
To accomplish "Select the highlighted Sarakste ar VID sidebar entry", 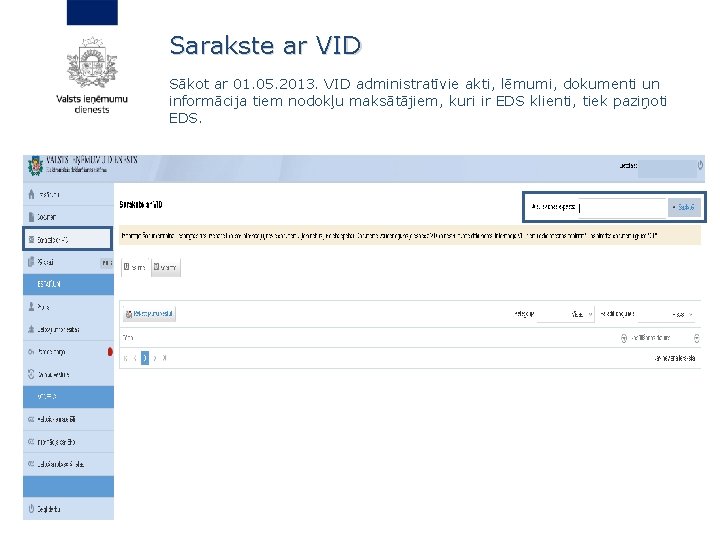I will coord(68,239).
